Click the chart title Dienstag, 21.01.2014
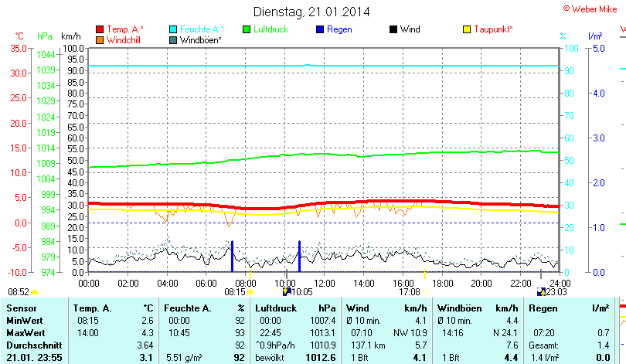 [x=311, y=12]
